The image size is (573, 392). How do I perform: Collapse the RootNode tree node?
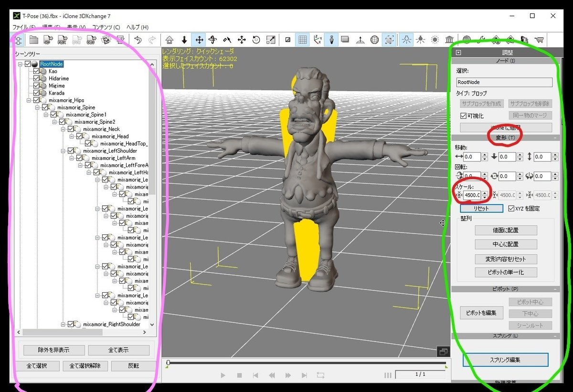(20, 64)
